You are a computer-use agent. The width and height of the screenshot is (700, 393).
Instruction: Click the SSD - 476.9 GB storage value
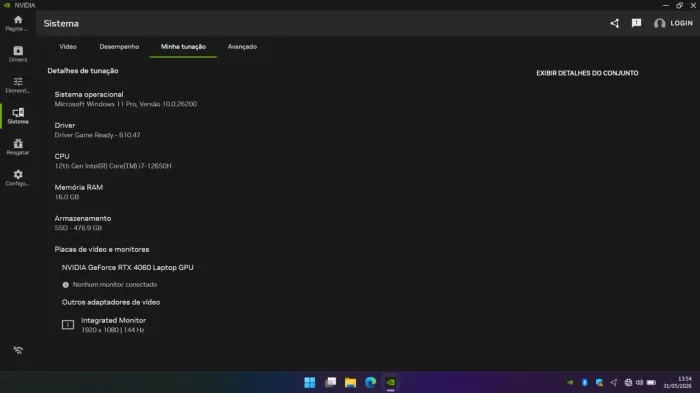[78, 228]
